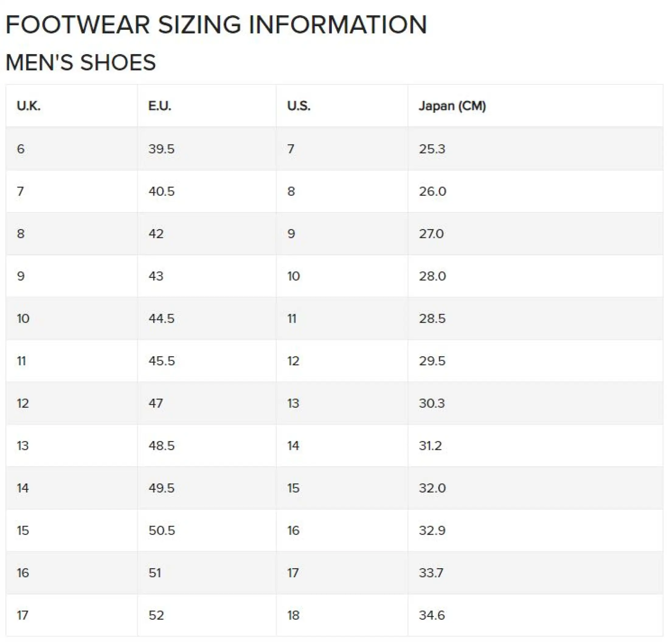Viewport: 669px width, 644px height.
Task: Click the E.U. value 44.5
Action: (x=161, y=319)
